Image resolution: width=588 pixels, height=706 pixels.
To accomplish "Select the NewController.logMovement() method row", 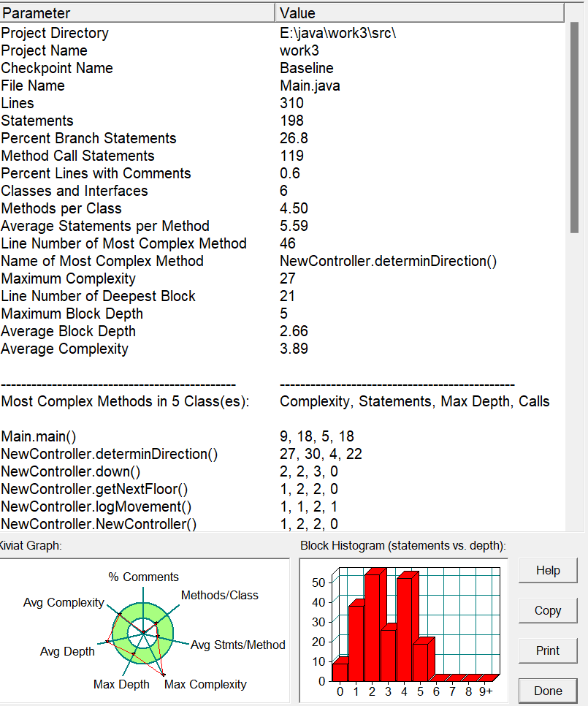I will click(x=283, y=507).
